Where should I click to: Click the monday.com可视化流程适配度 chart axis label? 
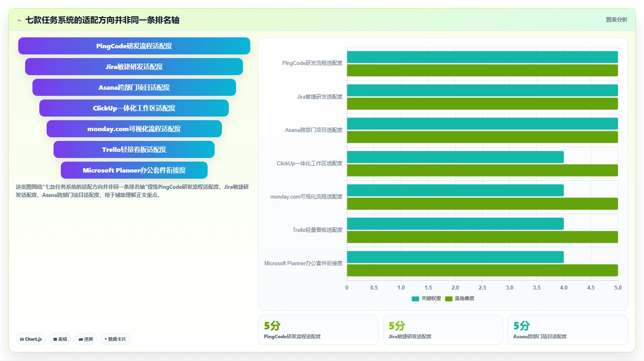[306, 197]
